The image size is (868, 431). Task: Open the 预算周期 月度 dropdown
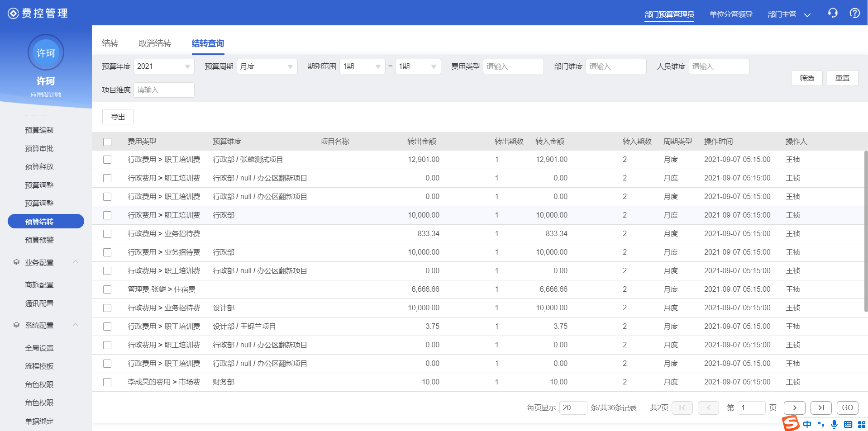267,66
